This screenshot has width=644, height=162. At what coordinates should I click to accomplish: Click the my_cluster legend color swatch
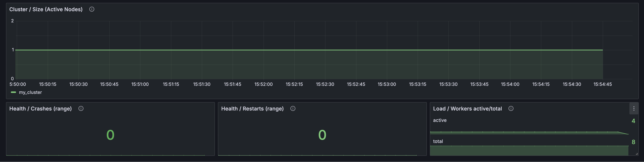13,92
